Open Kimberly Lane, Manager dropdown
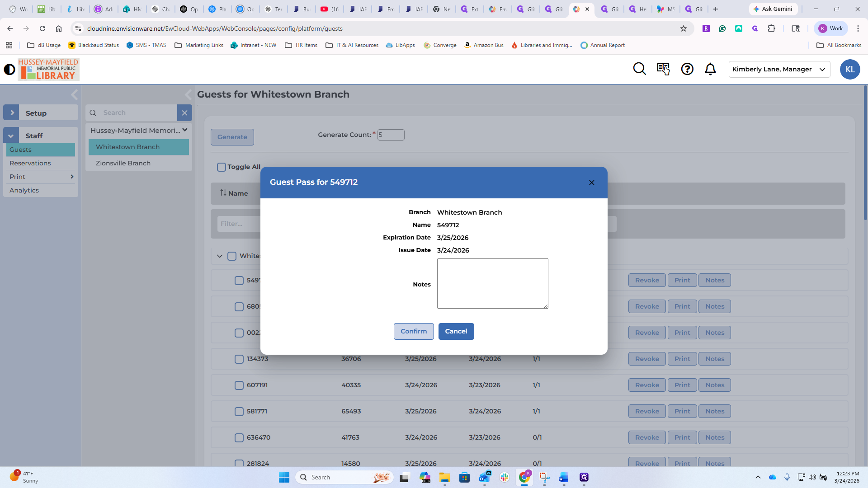This screenshot has width=868, height=488. click(x=779, y=69)
